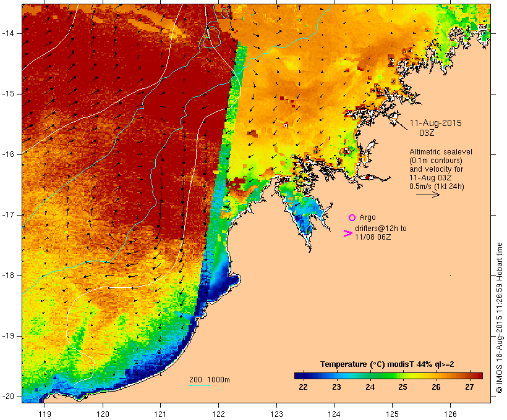Click the 0.5m/s velocity reference arrow
This screenshot has height=420, width=507.
[428, 195]
